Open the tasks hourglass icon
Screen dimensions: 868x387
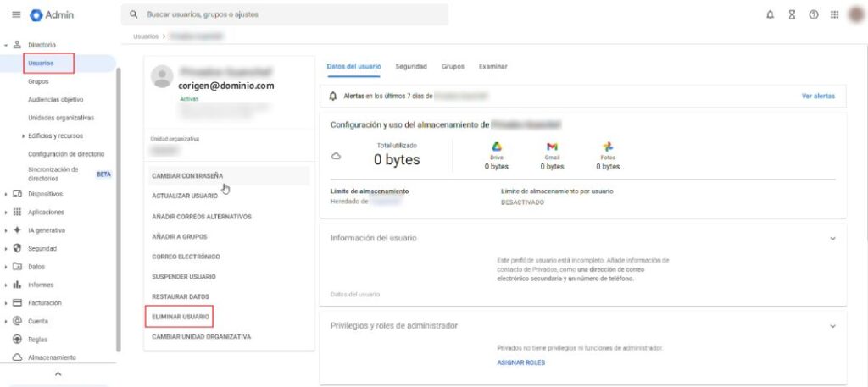tap(792, 15)
